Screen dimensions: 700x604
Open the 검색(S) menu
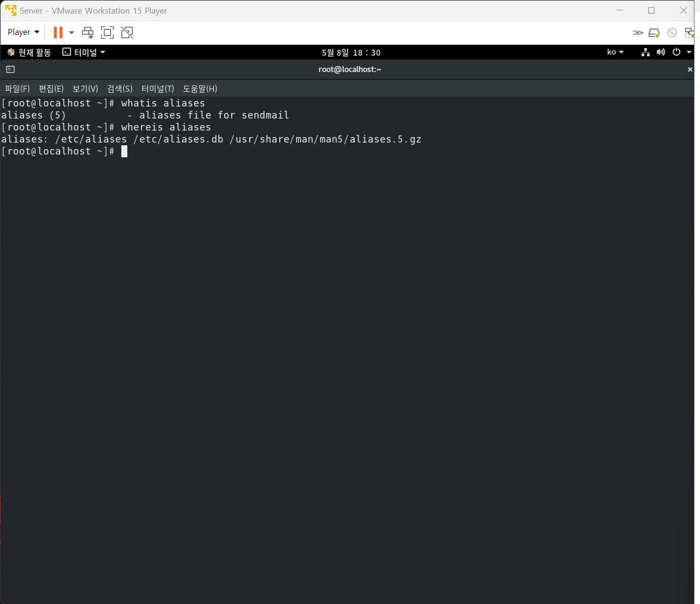click(x=120, y=88)
